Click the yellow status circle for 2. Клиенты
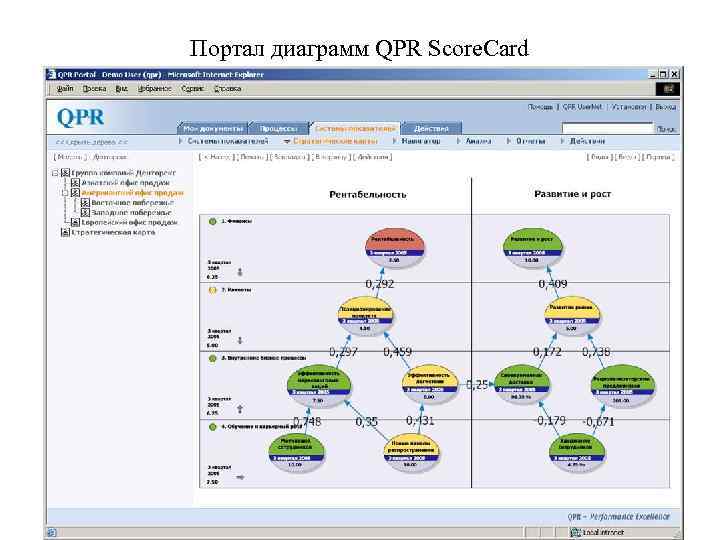The width and height of the screenshot is (720, 540). [212, 290]
